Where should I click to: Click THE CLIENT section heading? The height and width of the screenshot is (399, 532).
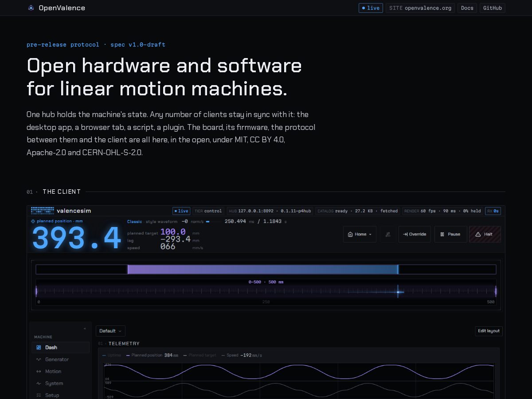(62, 192)
